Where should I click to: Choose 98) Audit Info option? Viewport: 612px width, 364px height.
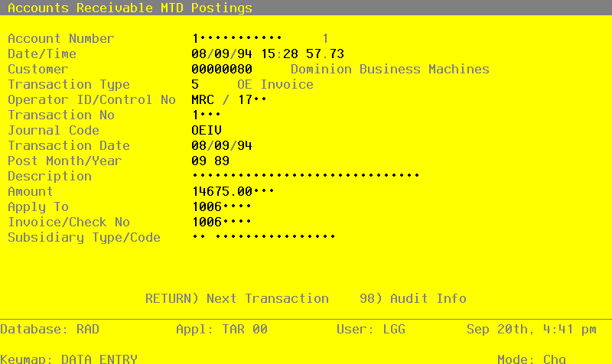pyautogui.click(x=413, y=298)
